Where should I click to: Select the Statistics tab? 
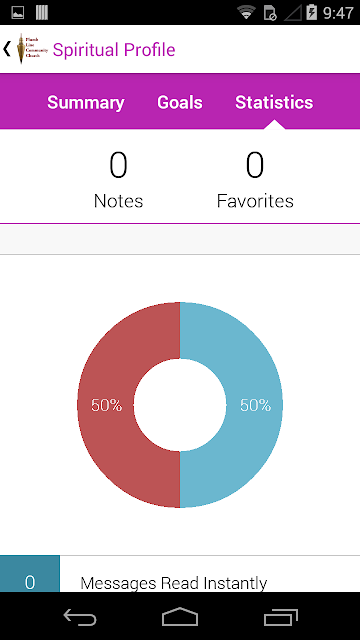(274, 102)
